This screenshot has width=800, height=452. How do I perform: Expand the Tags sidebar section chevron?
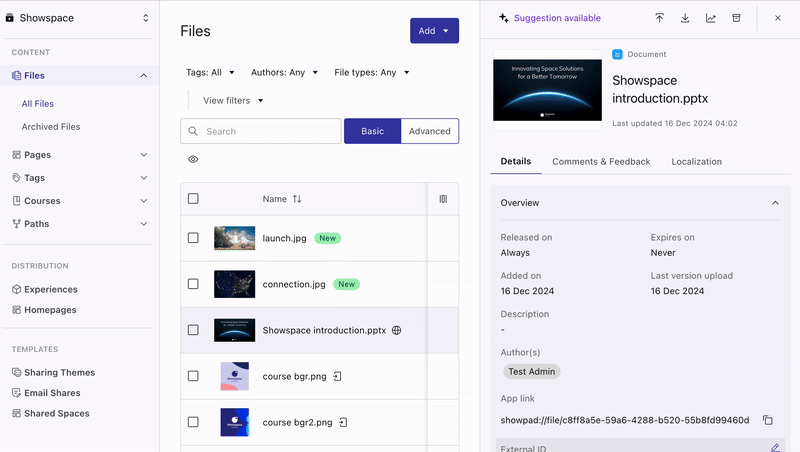pyautogui.click(x=144, y=178)
